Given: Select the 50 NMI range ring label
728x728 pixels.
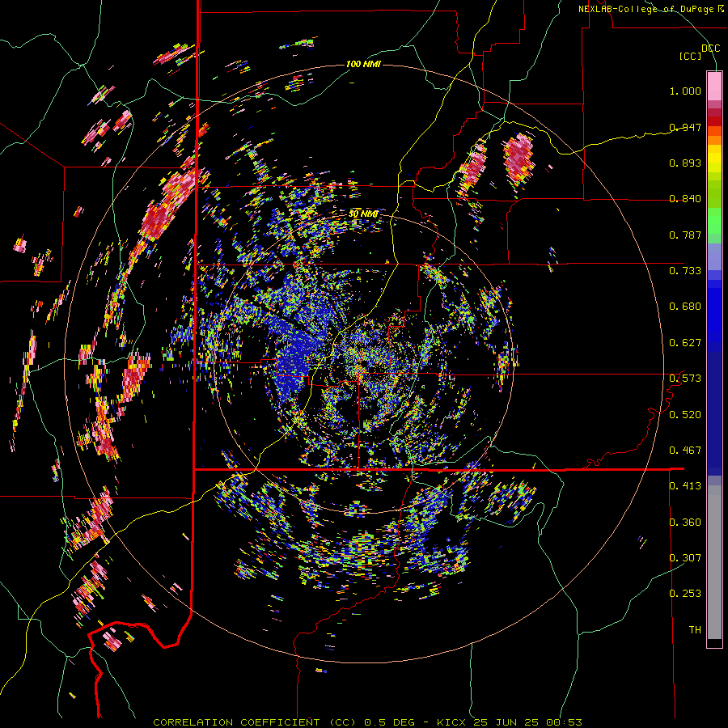Looking at the screenshot, I should (363, 214).
